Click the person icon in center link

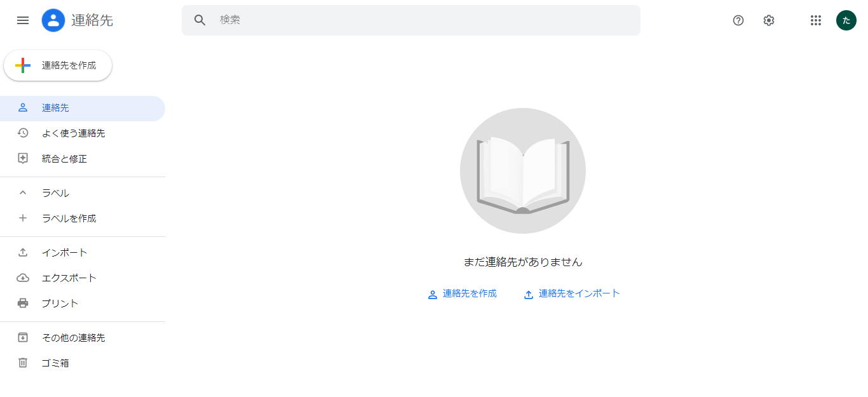[x=433, y=295]
